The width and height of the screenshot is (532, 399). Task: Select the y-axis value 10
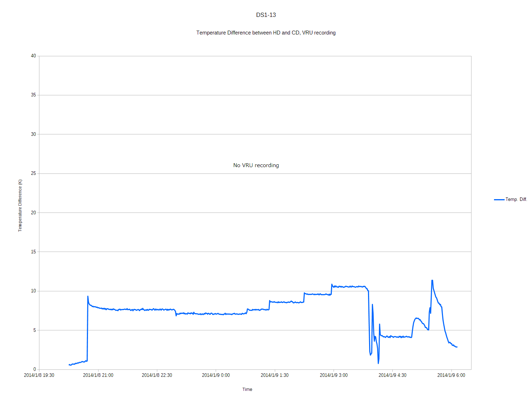pyautogui.click(x=33, y=291)
